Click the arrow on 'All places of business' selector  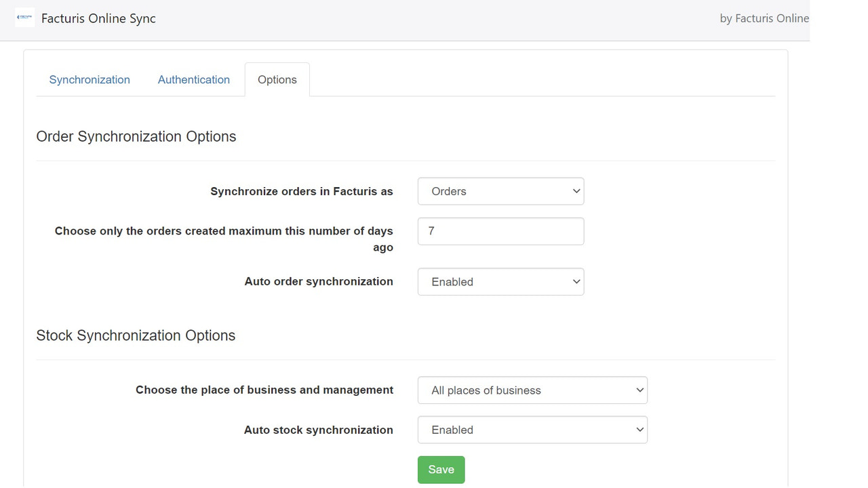[639, 390]
